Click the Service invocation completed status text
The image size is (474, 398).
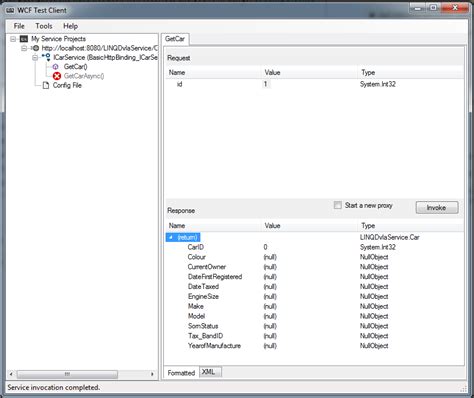[54, 388]
